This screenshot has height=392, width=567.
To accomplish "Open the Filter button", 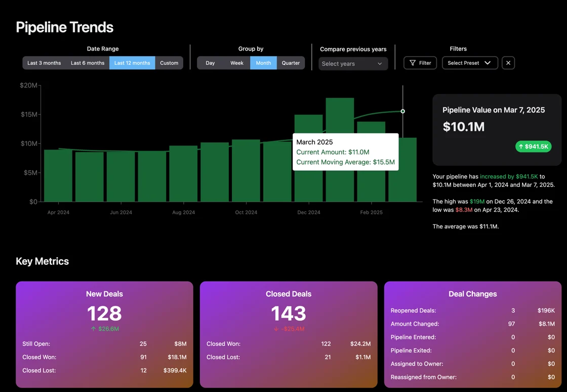I will click(x=420, y=63).
